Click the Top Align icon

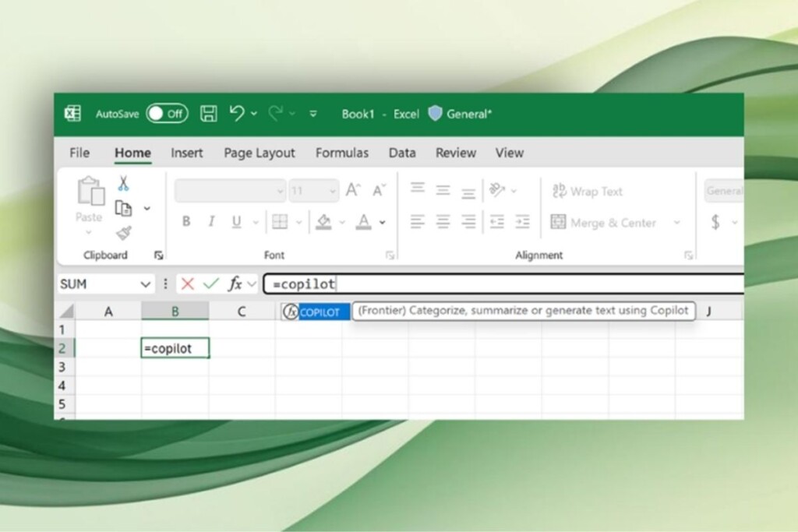pyautogui.click(x=418, y=189)
